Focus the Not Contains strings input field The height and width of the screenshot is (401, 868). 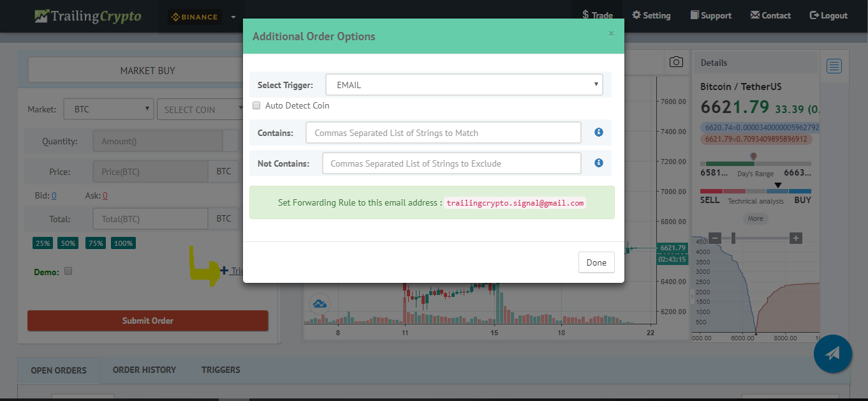coord(452,163)
